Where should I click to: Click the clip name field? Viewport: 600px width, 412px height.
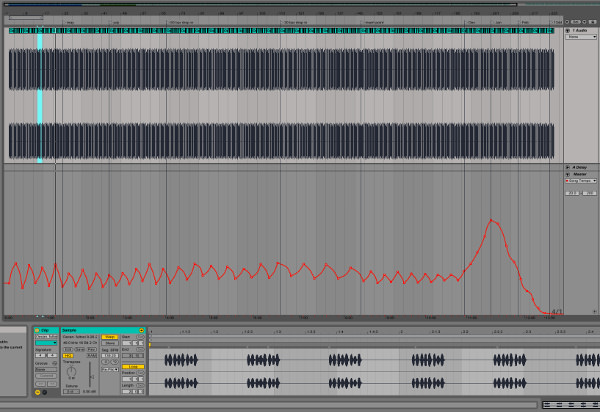pos(46,337)
